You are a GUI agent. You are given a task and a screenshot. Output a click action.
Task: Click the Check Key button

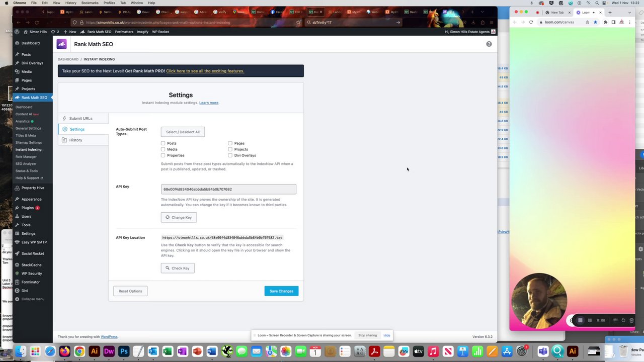[x=178, y=268]
